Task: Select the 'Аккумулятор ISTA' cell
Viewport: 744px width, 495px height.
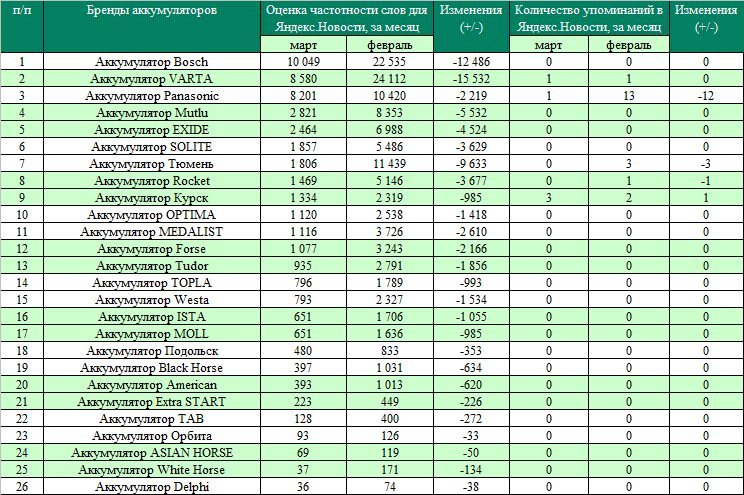Action: click(x=152, y=317)
